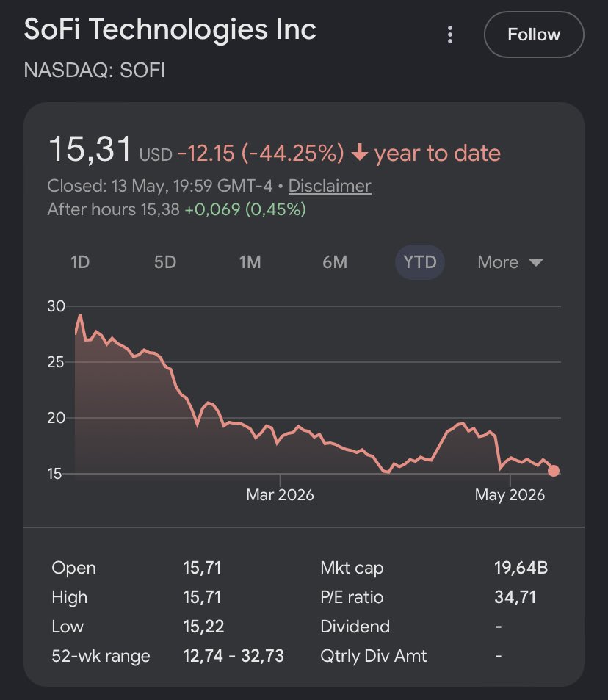Click the 52-wk range value 12,74 - 32,73
608x700 pixels.
[x=234, y=656]
